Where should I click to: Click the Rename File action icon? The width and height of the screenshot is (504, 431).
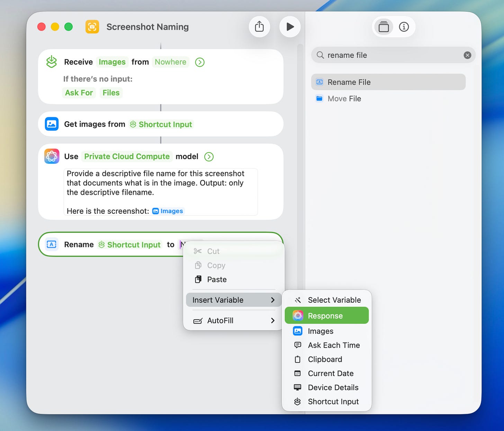pos(319,82)
